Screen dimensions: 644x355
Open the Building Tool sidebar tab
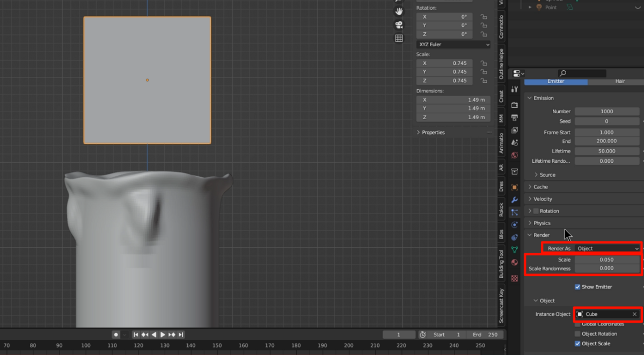[x=501, y=264]
